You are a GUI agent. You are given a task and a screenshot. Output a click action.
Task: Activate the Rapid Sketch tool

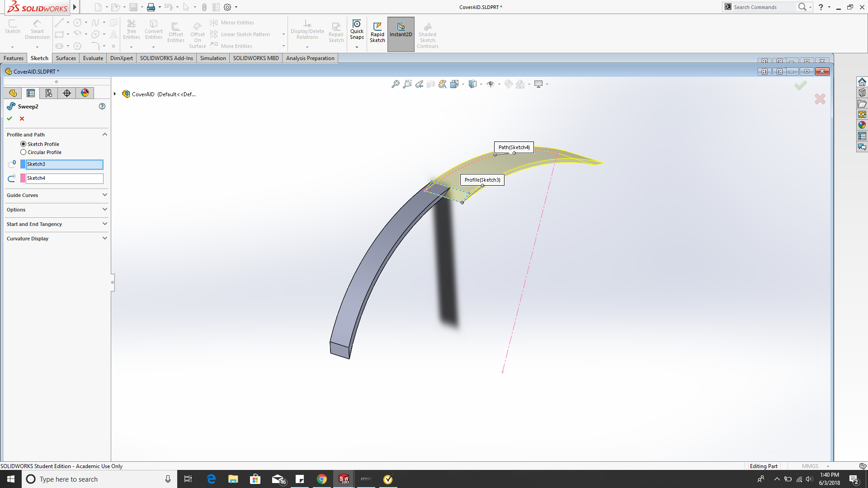(x=377, y=33)
